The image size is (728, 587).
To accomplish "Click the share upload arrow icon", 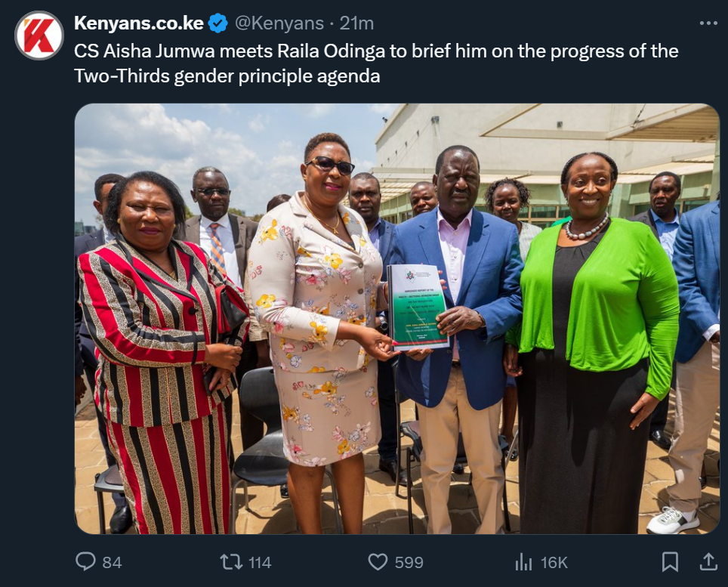I will (708, 561).
